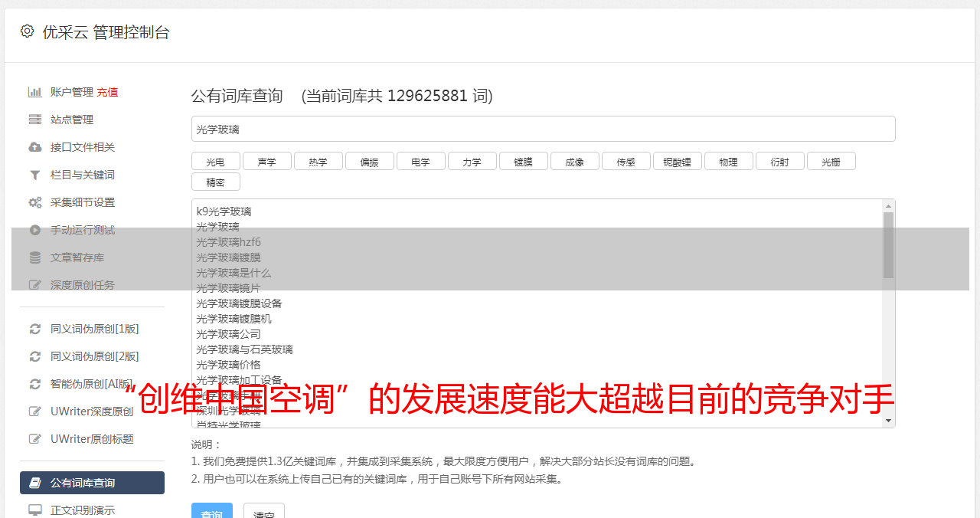Click the 衍射 tag button
This screenshot has width=980, height=518.
[x=779, y=162]
